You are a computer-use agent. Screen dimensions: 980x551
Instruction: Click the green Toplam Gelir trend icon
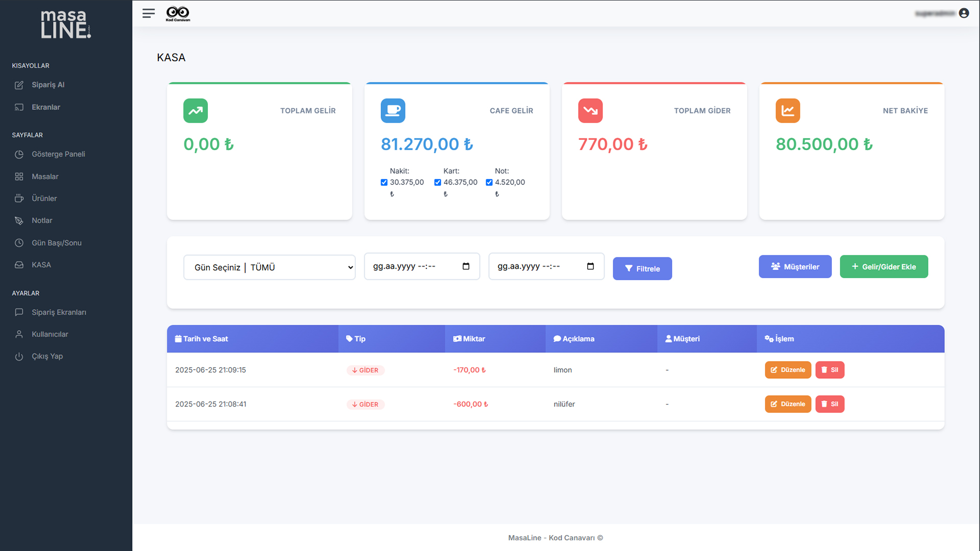(x=196, y=111)
